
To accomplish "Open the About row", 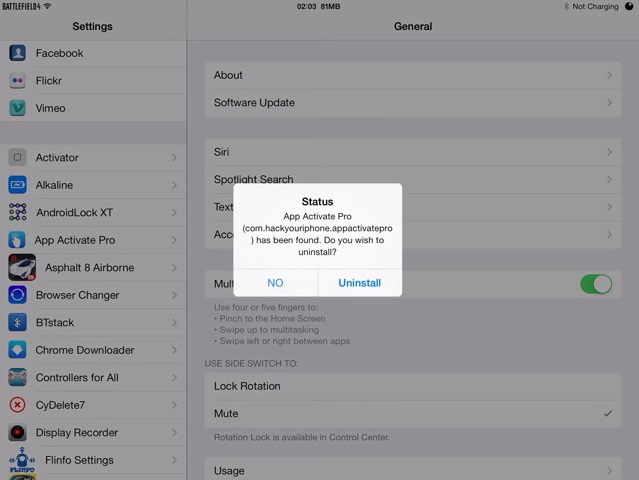I will click(x=413, y=75).
